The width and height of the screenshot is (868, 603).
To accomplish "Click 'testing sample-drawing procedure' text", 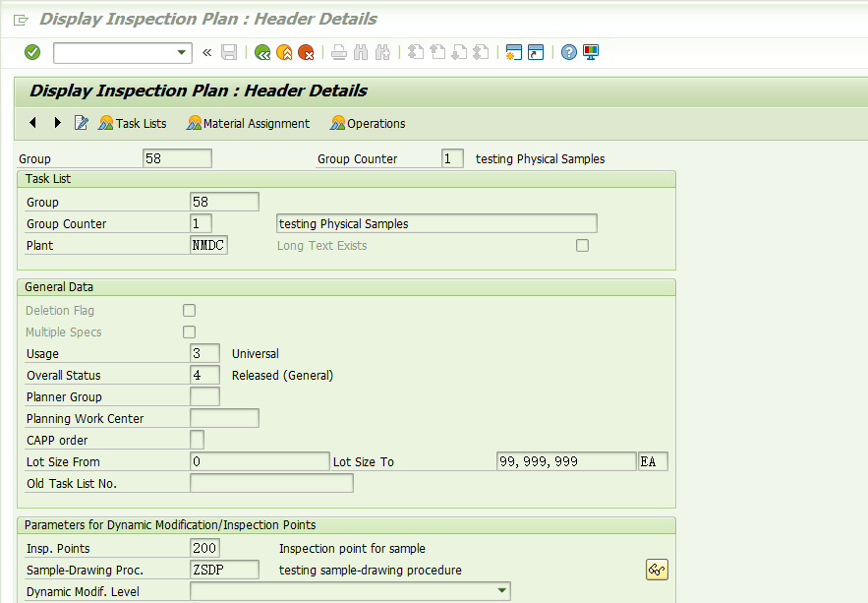I will pyautogui.click(x=371, y=571).
